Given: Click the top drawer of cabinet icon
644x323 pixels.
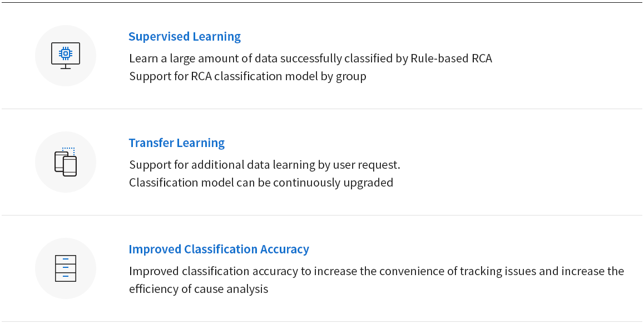Looking at the screenshot, I should (x=65, y=259).
